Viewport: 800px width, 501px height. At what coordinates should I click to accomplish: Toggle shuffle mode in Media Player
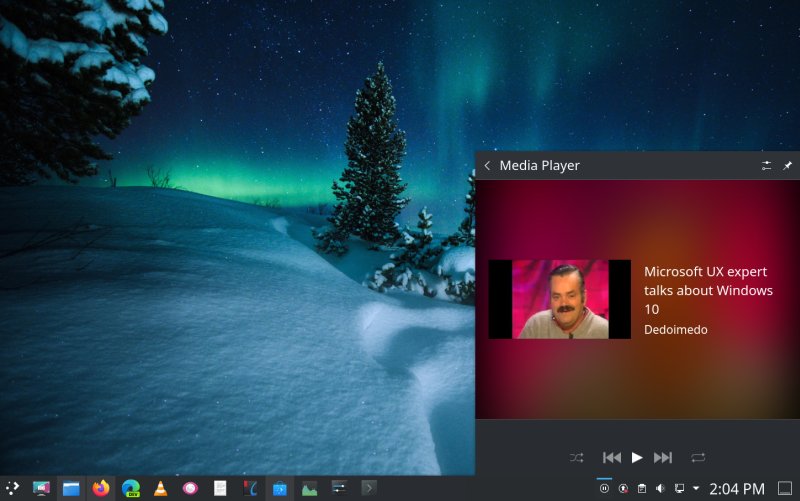click(x=577, y=457)
